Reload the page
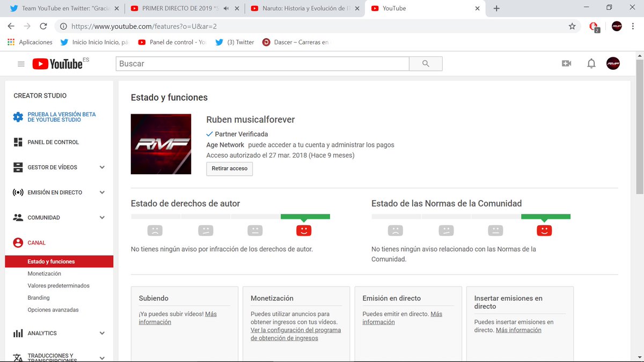644x362 pixels. tap(43, 26)
